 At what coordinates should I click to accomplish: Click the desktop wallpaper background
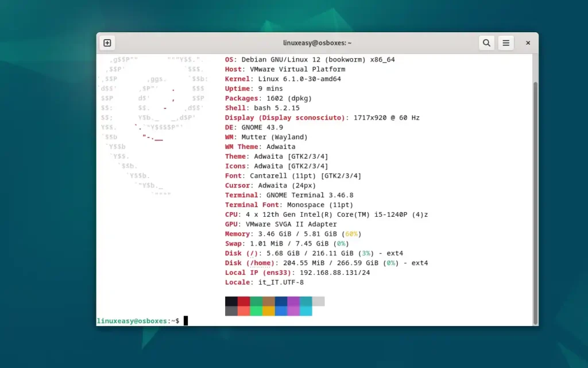pyautogui.click(x=46, y=184)
